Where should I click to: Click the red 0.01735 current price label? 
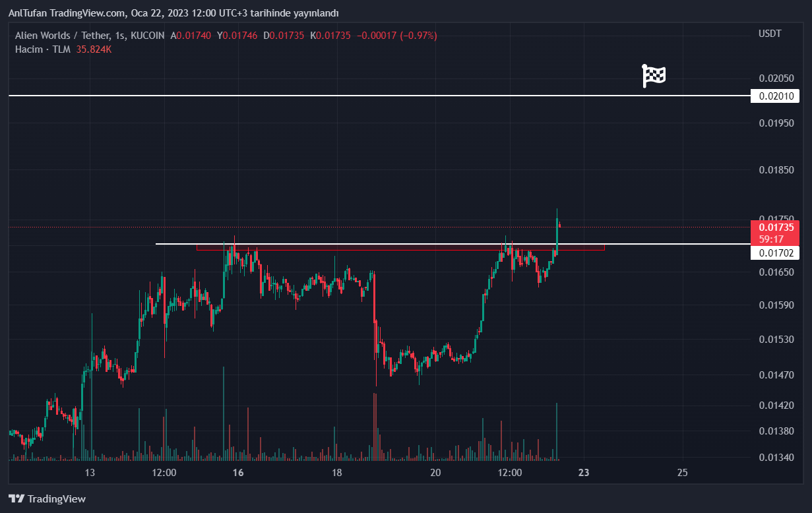pos(775,227)
